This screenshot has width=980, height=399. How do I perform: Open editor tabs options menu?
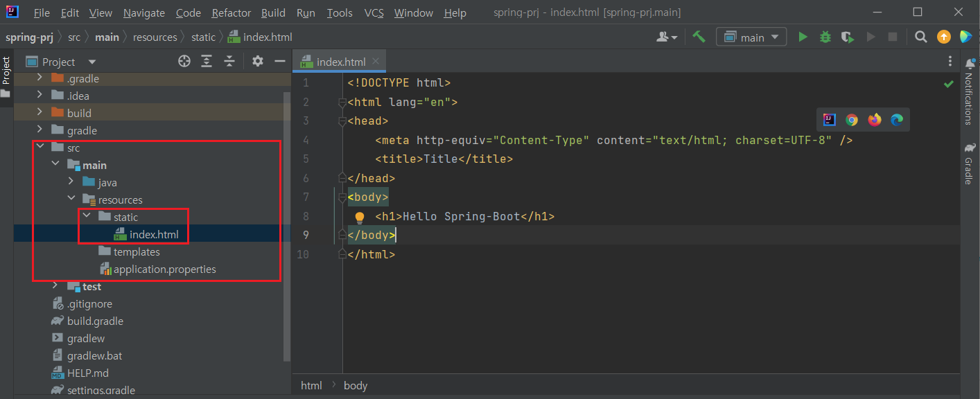coord(950,62)
